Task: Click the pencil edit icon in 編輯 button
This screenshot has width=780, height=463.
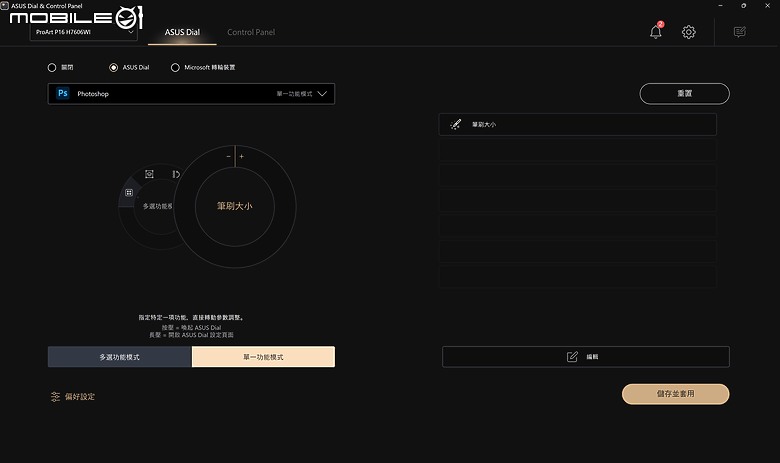Action: point(572,357)
